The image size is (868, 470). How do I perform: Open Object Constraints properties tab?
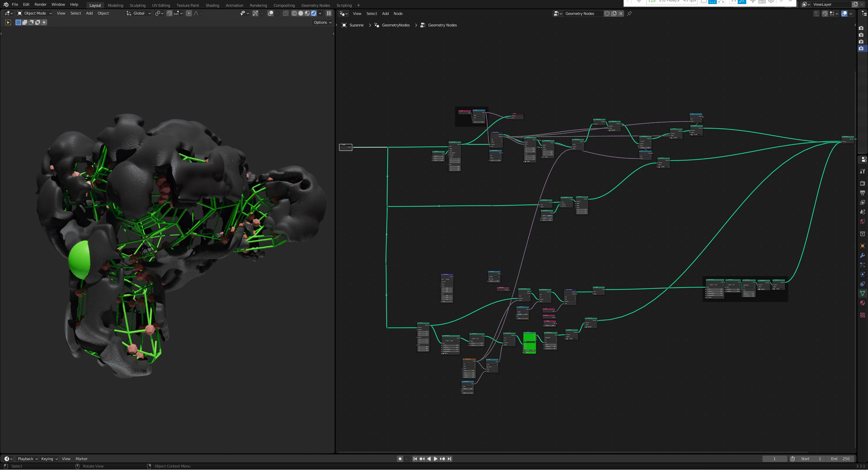(x=863, y=284)
